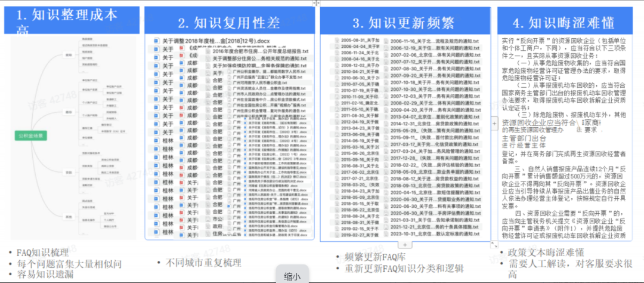Select the '1. 知识整理成本高' header
644x283 pixels.
(x=70, y=20)
